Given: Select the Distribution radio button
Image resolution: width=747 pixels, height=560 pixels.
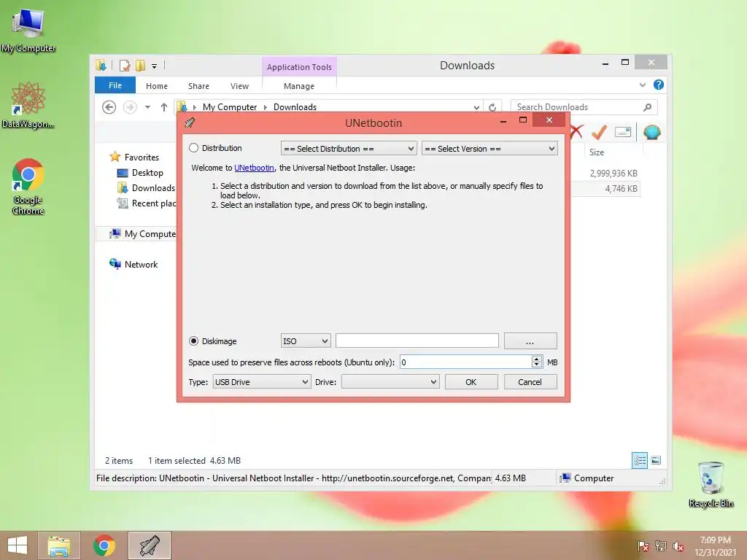Looking at the screenshot, I should [193, 148].
